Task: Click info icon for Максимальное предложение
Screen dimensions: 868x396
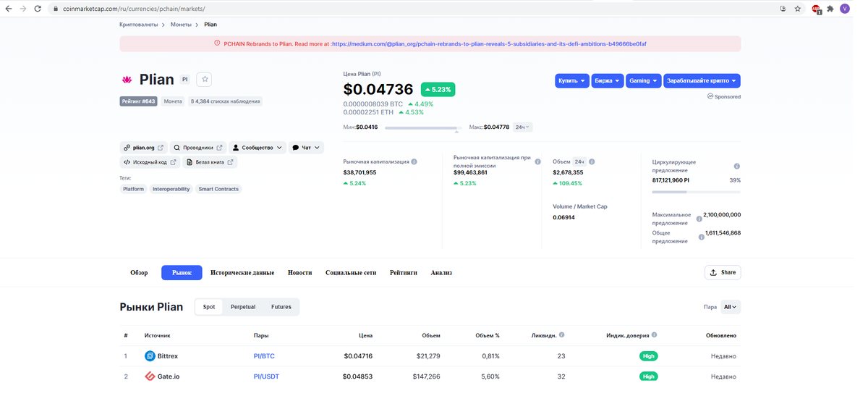Action: tap(699, 219)
